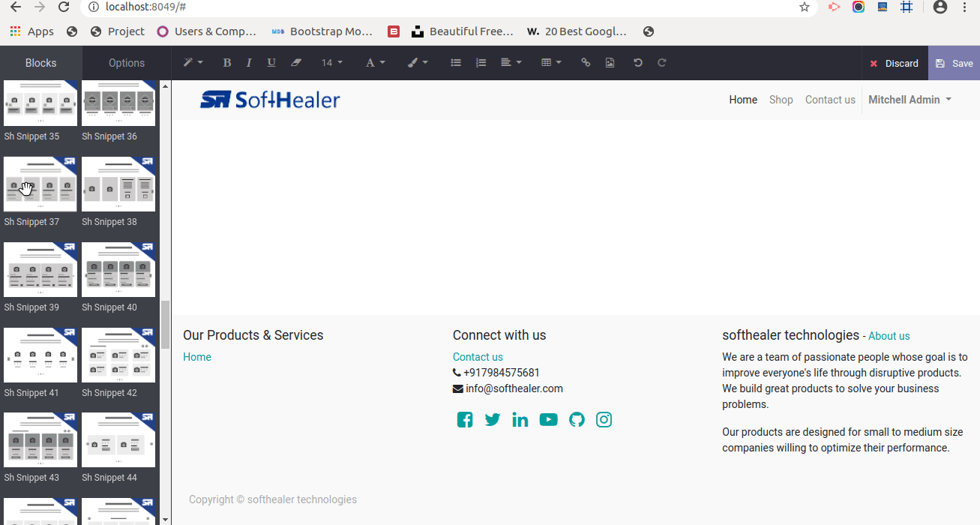Click the site information icon in address bar
The height and width of the screenshot is (525, 980).
point(94,7)
